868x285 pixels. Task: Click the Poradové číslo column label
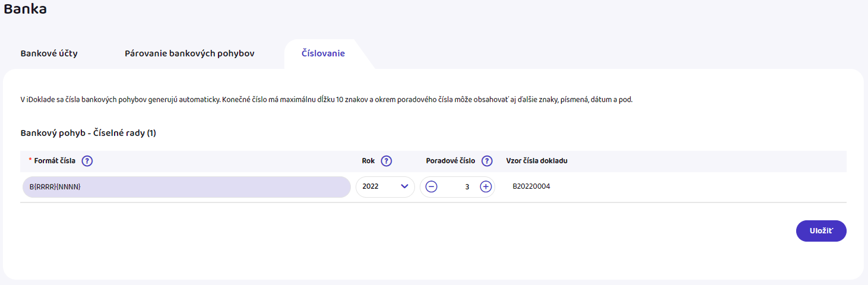pos(450,161)
